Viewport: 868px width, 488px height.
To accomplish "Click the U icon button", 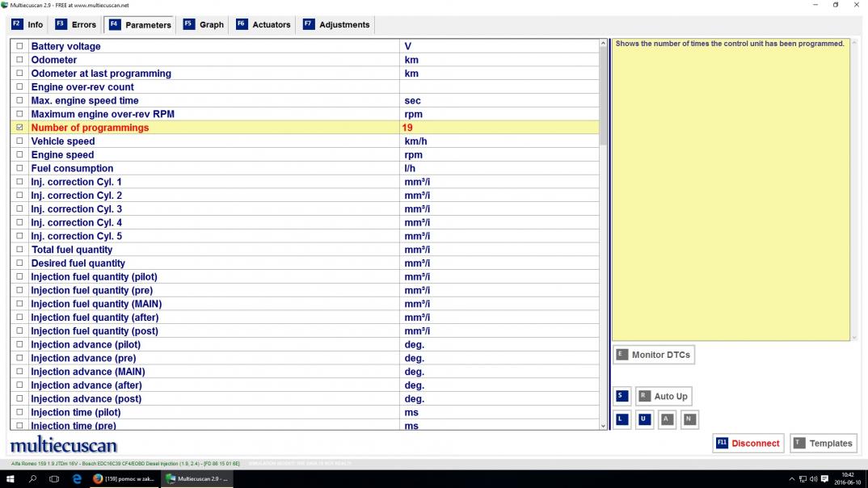I will pos(644,419).
